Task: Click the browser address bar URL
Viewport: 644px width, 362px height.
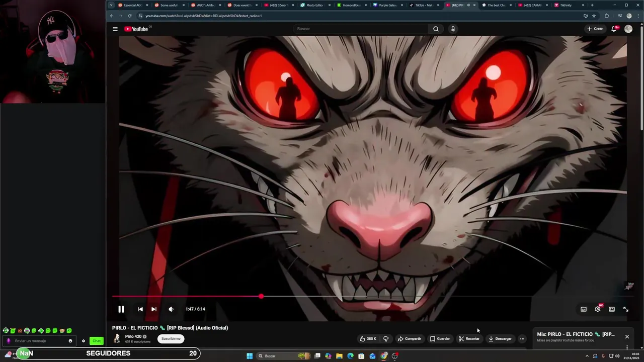Action: click(x=204, y=16)
